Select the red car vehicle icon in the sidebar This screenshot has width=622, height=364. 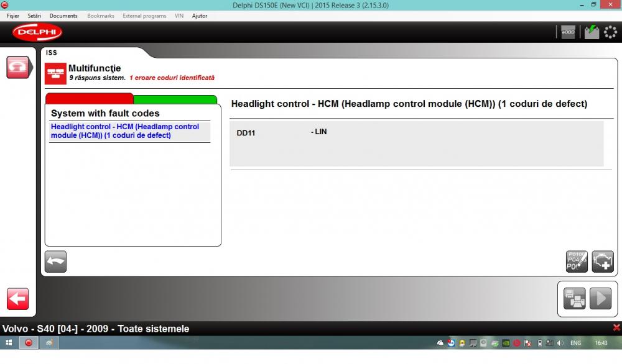pos(17,67)
